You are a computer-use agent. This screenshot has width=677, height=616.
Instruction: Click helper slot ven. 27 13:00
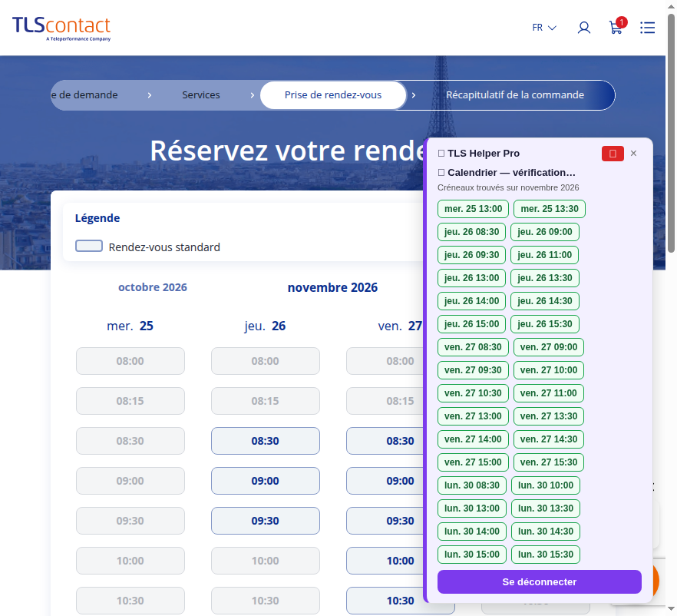click(473, 416)
